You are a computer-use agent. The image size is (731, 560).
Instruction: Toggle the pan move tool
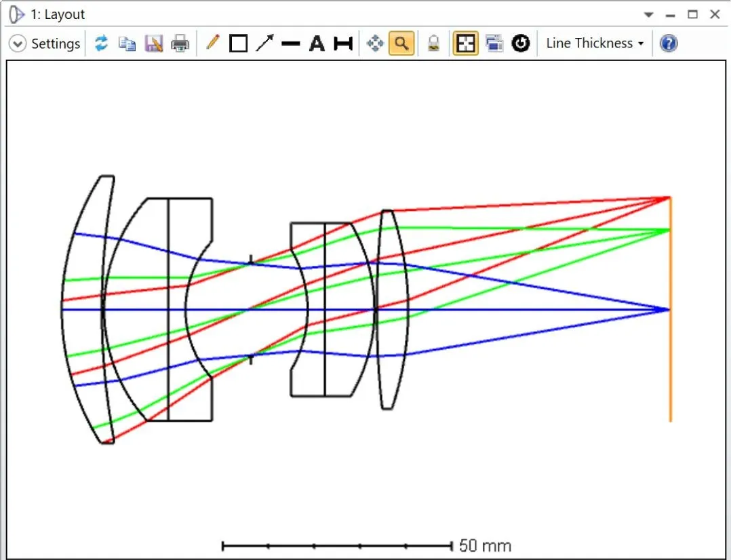click(x=374, y=44)
